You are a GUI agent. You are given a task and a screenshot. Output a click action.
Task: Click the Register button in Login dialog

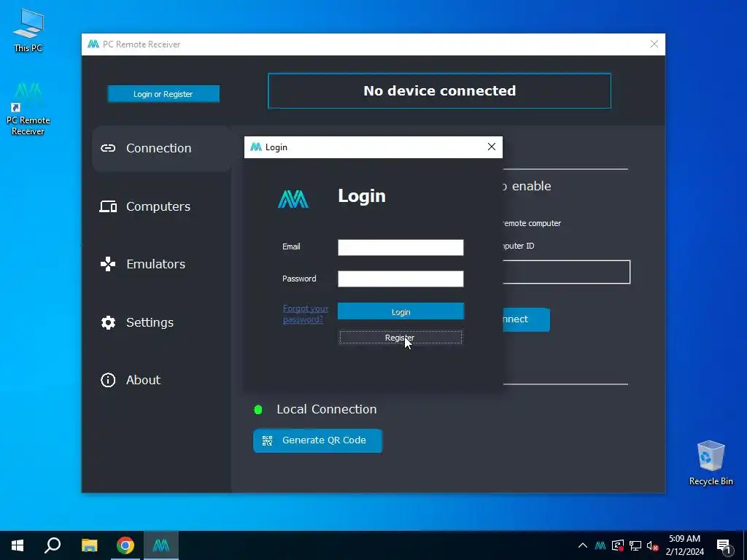(x=400, y=337)
